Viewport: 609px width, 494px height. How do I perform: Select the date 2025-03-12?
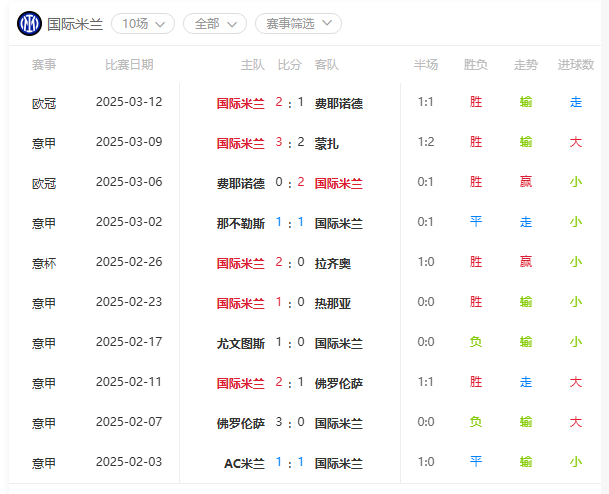(x=129, y=102)
